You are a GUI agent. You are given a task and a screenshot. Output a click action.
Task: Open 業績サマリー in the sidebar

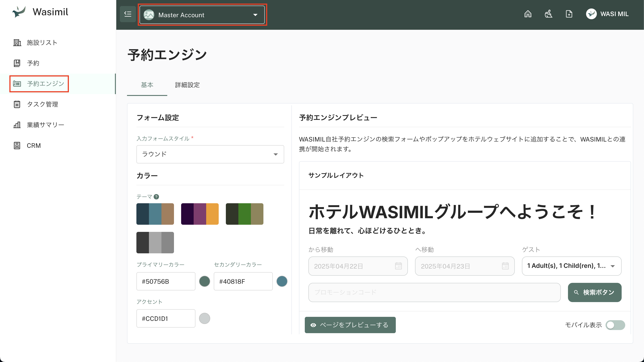click(x=45, y=125)
